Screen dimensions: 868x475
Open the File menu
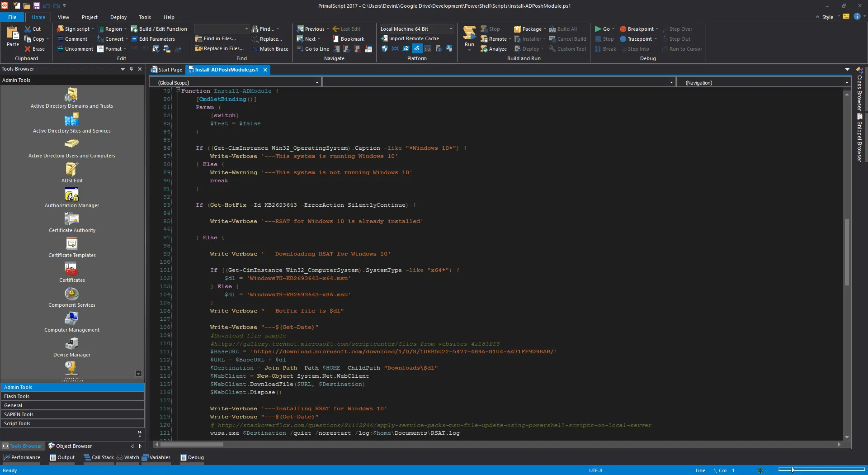point(12,17)
